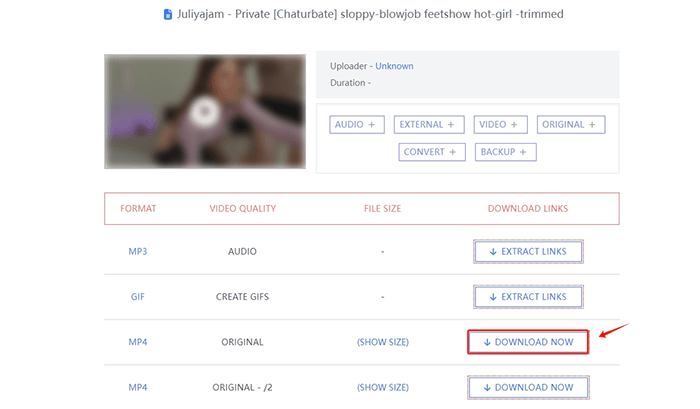The image size is (700, 409).
Task: Select the GIF format link
Action: click(137, 297)
